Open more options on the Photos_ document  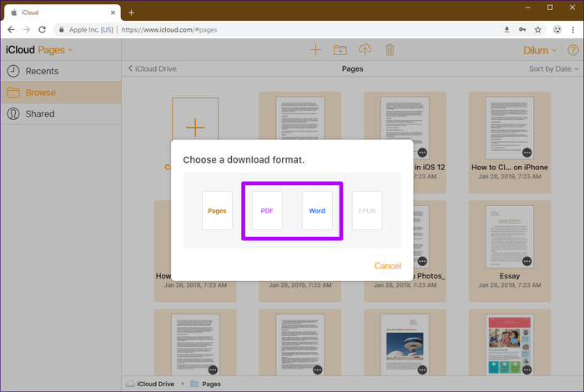point(422,261)
